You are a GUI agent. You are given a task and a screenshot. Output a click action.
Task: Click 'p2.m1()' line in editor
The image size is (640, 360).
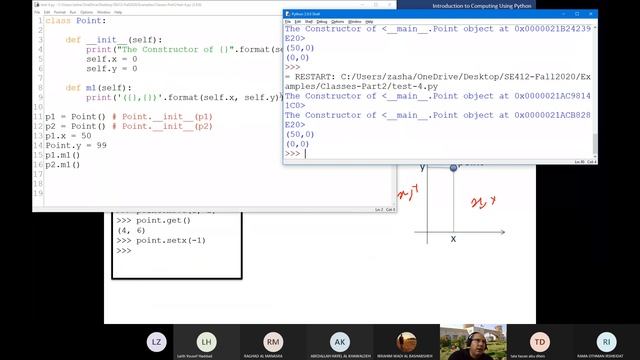point(62,165)
